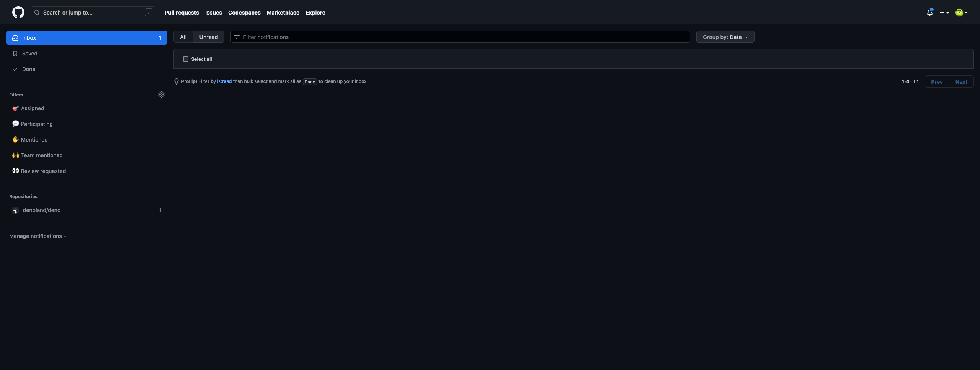Image resolution: width=980 pixels, height=370 pixels.
Task: Filter by Team mentioned notifications
Action: click(x=42, y=155)
